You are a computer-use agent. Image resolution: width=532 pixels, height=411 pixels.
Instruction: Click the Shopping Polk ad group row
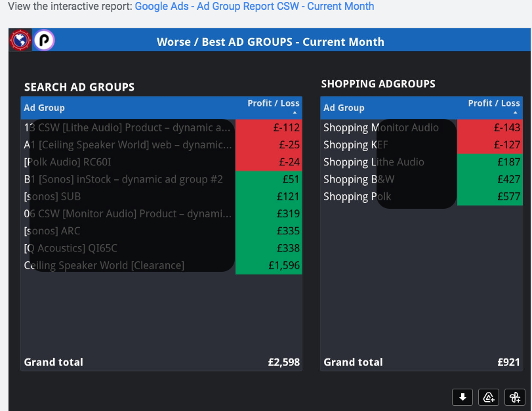(358, 196)
